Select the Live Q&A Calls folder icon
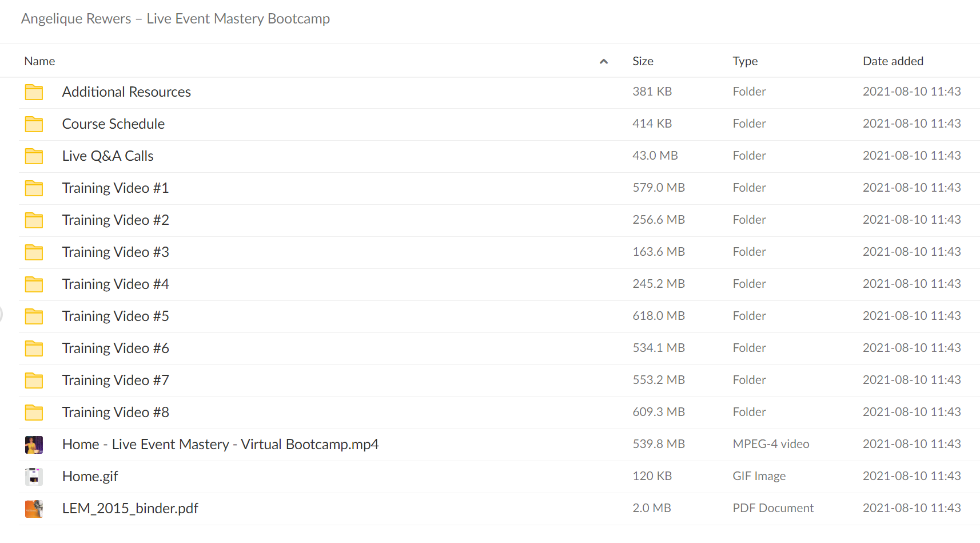The height and width of the screenshot is (543, 980). point(34,156)
